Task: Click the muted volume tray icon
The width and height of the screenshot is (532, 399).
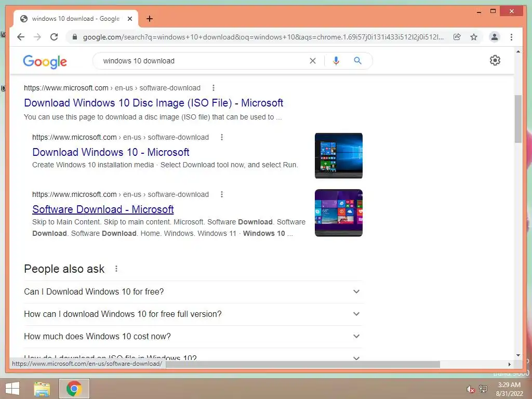Action: tap(470, 389)
